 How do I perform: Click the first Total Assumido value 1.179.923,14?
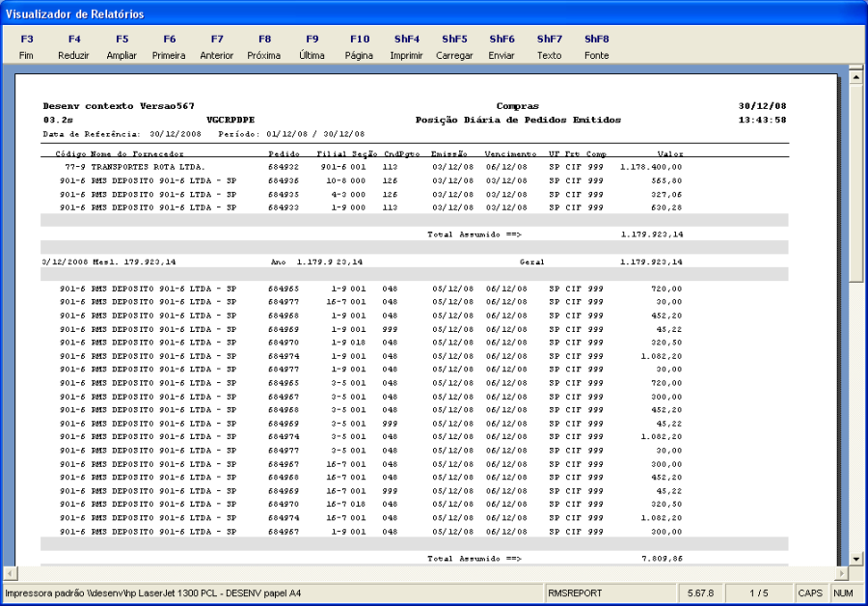[x=652, y=234]
